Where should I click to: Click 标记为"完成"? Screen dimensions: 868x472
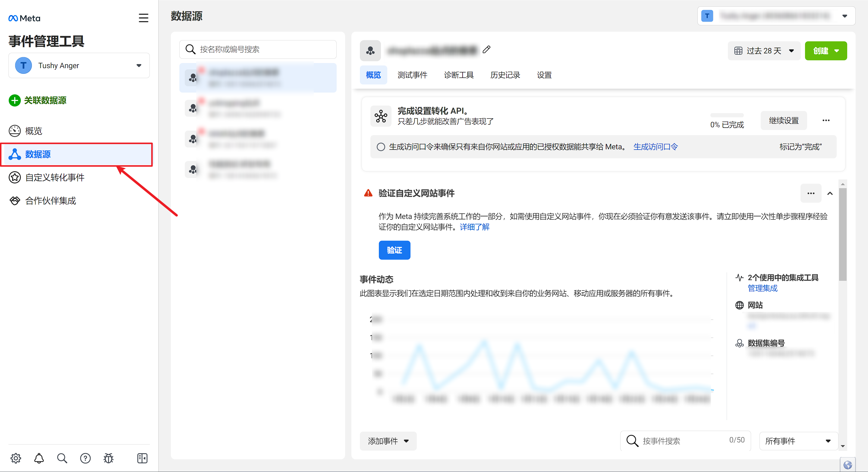(800, 147)
